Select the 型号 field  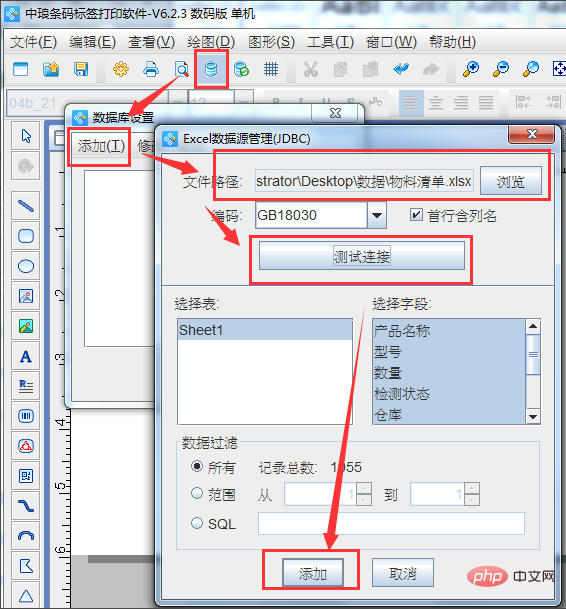tap(449, 352)
